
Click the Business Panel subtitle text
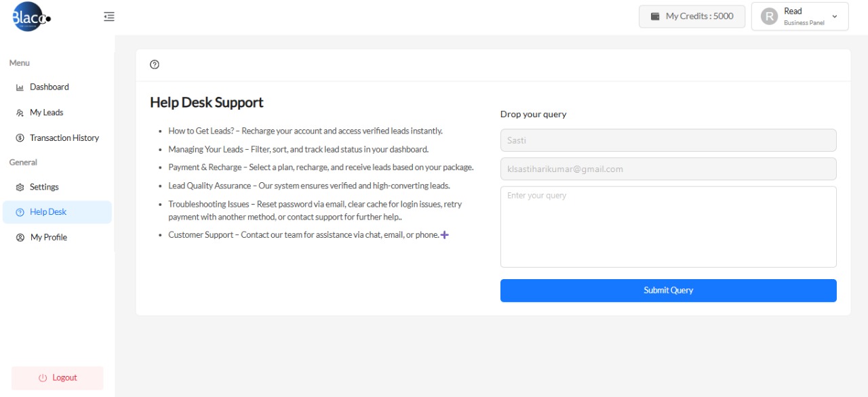tap(804, 23)
